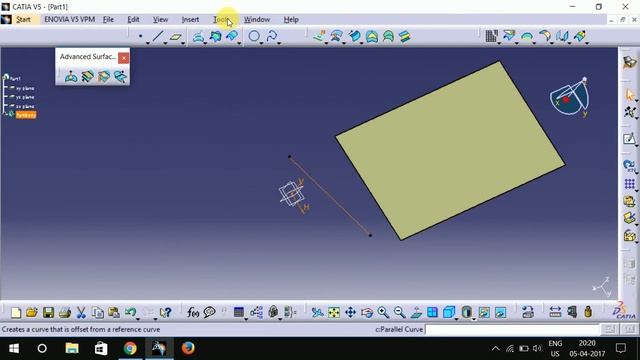The height and width of the screenshot is (360, 640).
Task: Open Windows Start button on taskbar
Action: 13,348
